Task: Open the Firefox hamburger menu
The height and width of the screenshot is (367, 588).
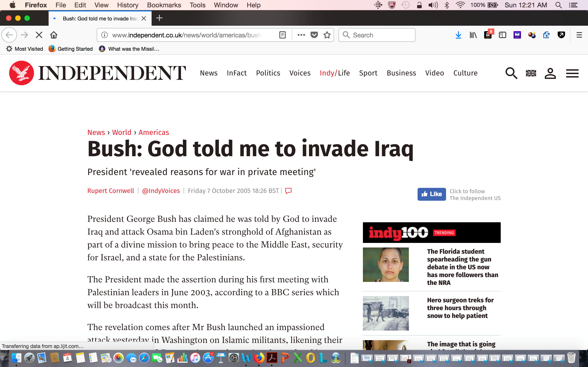Action: pyautogui.click(x=579, y=35)
